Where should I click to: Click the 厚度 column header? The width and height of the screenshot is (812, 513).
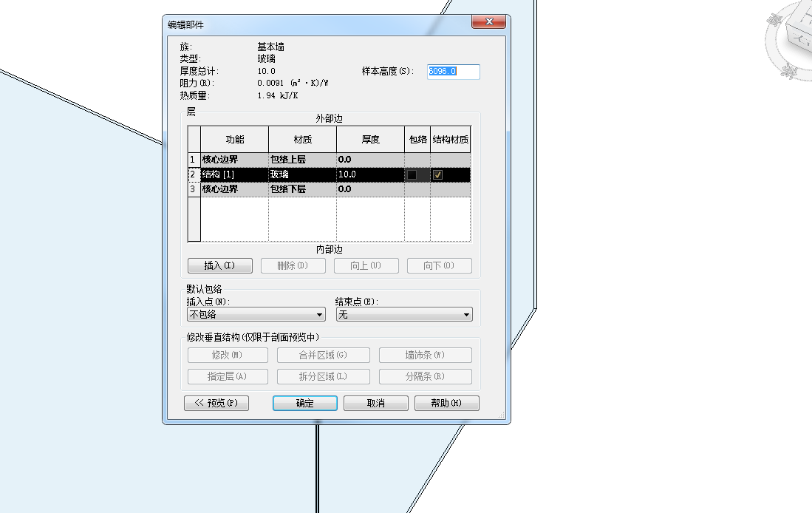pyautogui.click(x=370, y=140)
